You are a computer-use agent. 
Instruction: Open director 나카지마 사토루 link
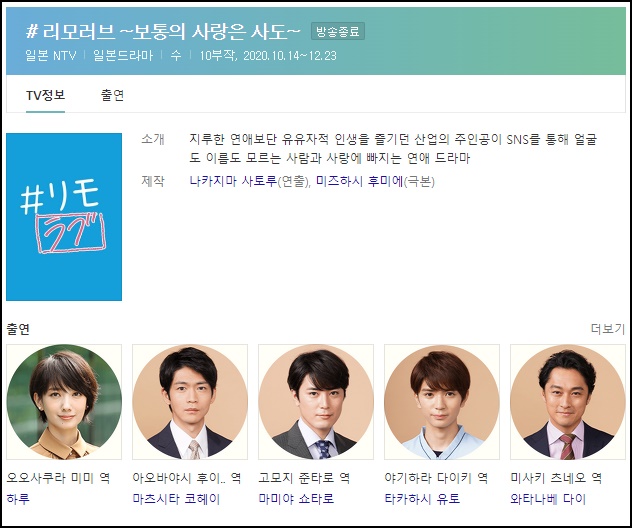tap(233, 181)
